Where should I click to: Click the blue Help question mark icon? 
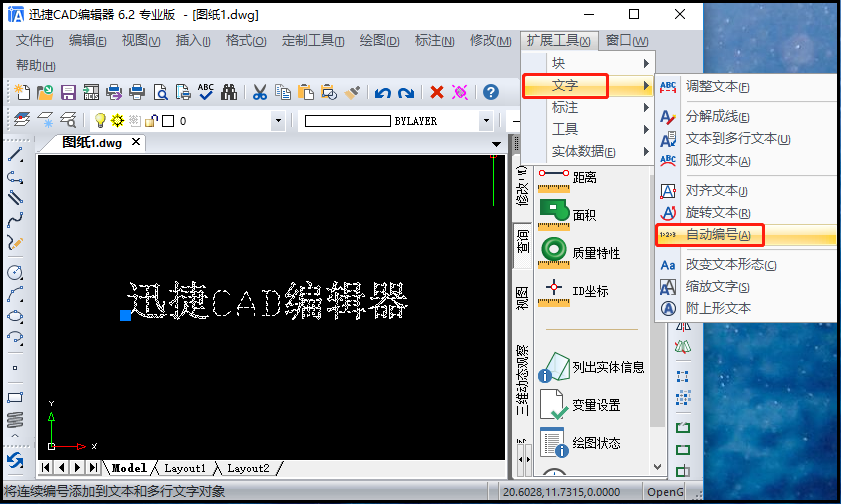click(x=491, y=92)
